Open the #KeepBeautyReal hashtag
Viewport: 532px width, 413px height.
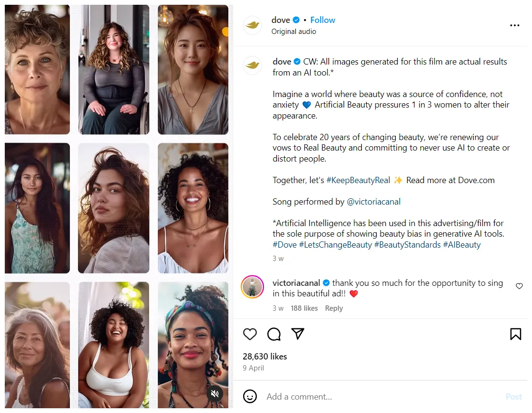[x=358, y=180]
